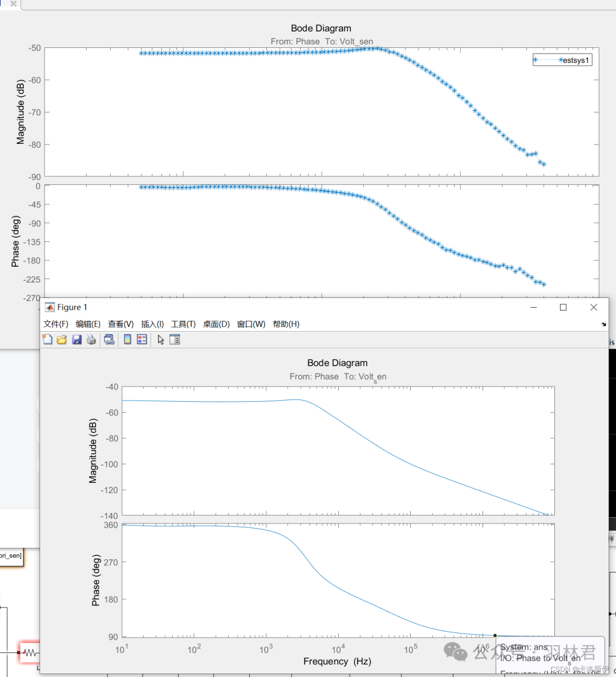
Task: Toggle the Insert Legend button
Action: coord(142,340)
